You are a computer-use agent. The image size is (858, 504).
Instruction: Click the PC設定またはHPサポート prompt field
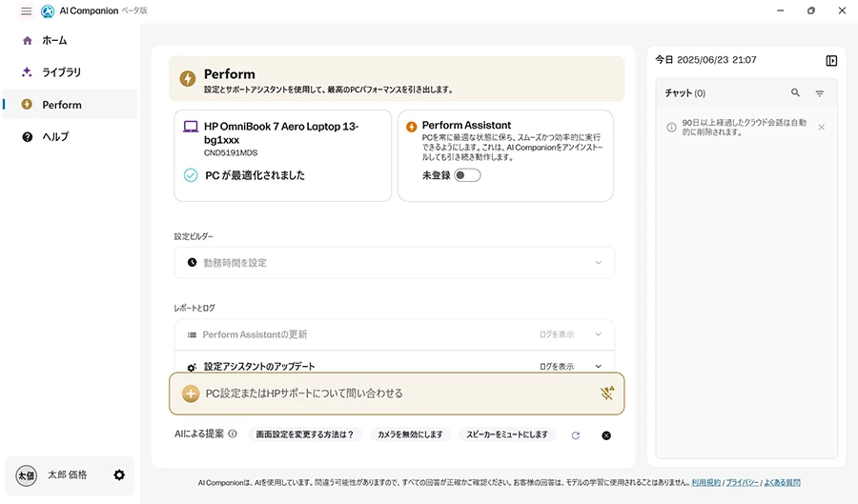397,393
